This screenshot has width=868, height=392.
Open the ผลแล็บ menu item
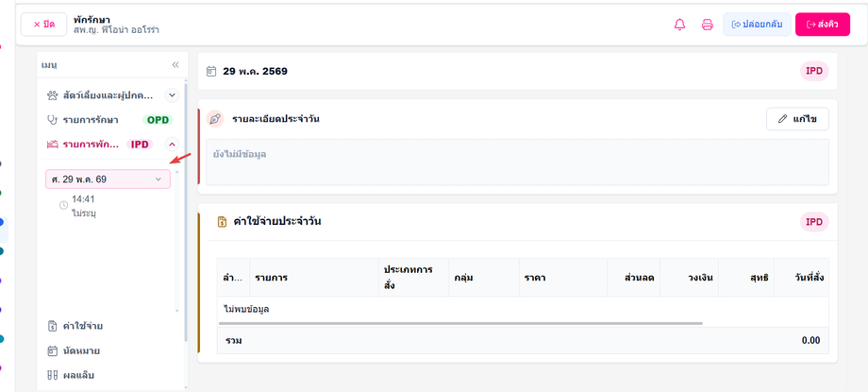[x=72, y=375]
